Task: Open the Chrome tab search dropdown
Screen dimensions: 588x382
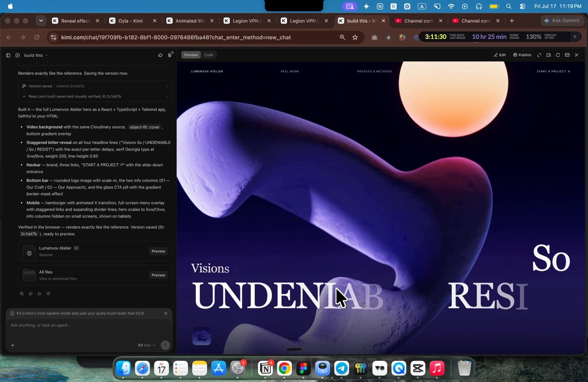Action: [x=41, y=21]
